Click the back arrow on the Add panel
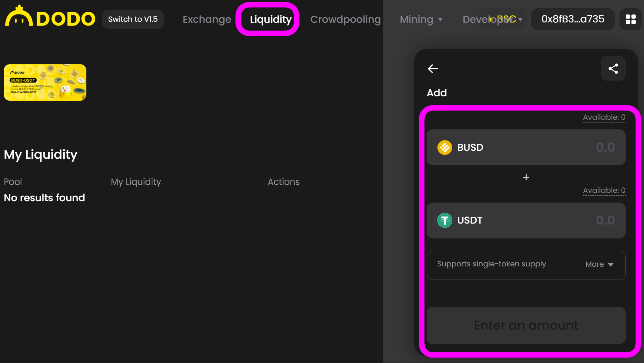Viewport: 644px width, 363px height. pyautogui.click(x=433, y=68)
